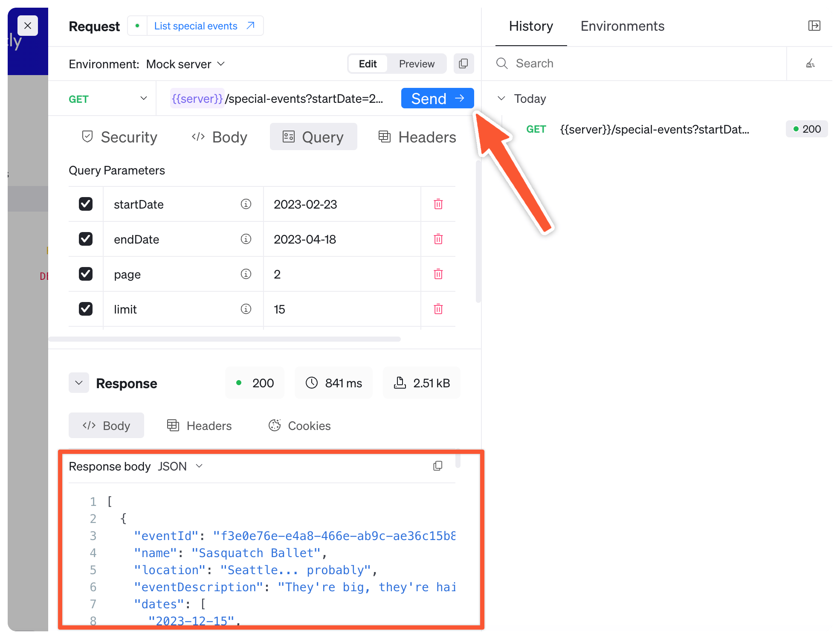Uncheck the page parameter checkbox

pos(86,274)
